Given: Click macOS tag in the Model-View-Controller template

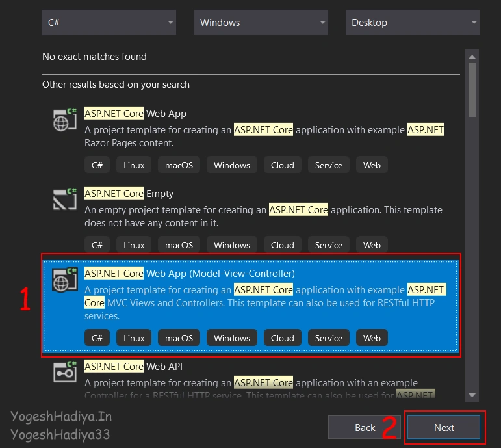Looking at the screenshot, I should click(x=179, y=337).
